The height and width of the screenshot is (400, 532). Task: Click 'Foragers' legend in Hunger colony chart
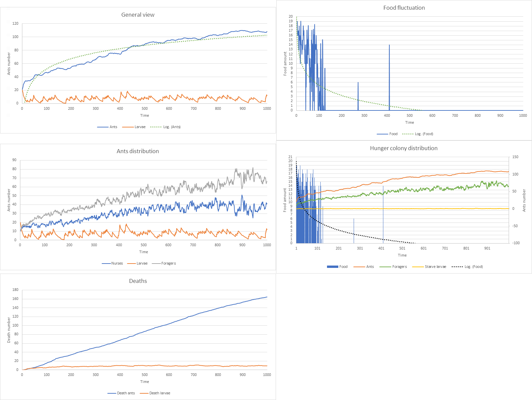394,267
